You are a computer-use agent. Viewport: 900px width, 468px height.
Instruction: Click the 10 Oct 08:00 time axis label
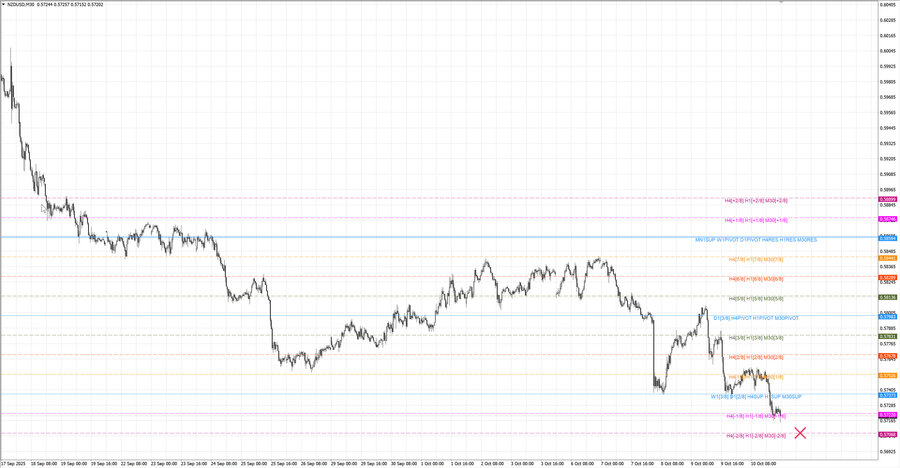[764, 463]
